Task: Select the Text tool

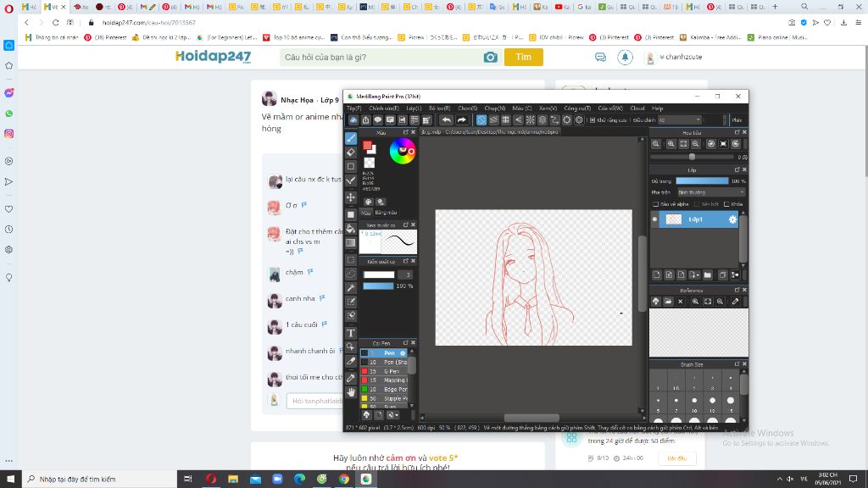Action: [x=351, y=332]
